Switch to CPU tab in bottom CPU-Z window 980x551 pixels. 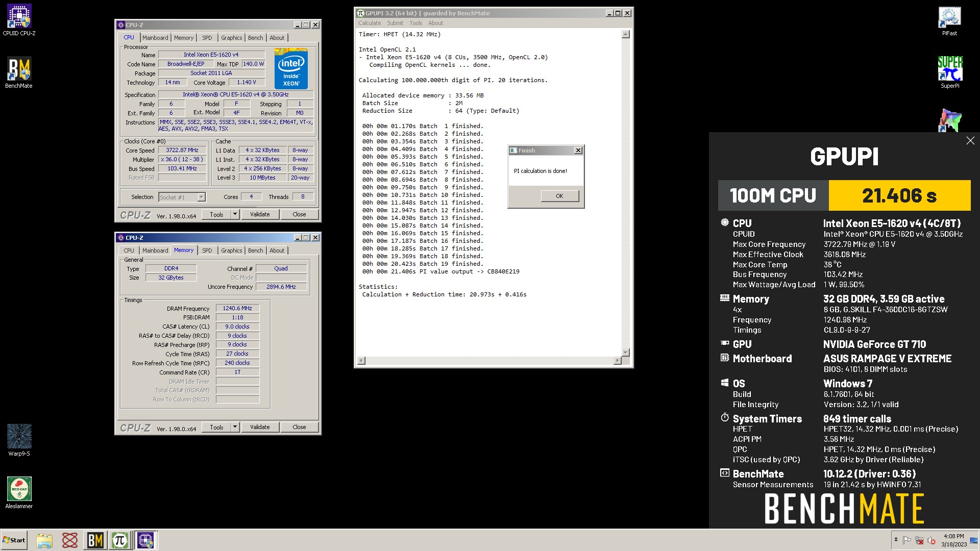click(129, 251)
